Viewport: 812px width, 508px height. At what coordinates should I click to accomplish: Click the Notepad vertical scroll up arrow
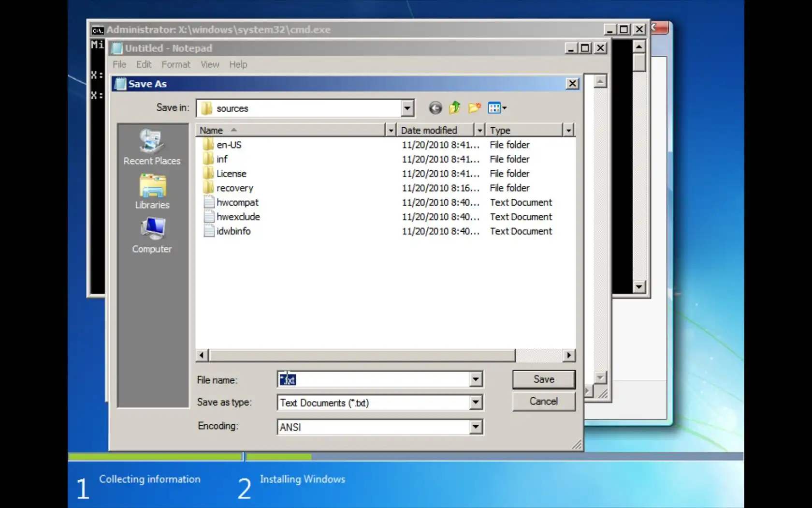600,81
